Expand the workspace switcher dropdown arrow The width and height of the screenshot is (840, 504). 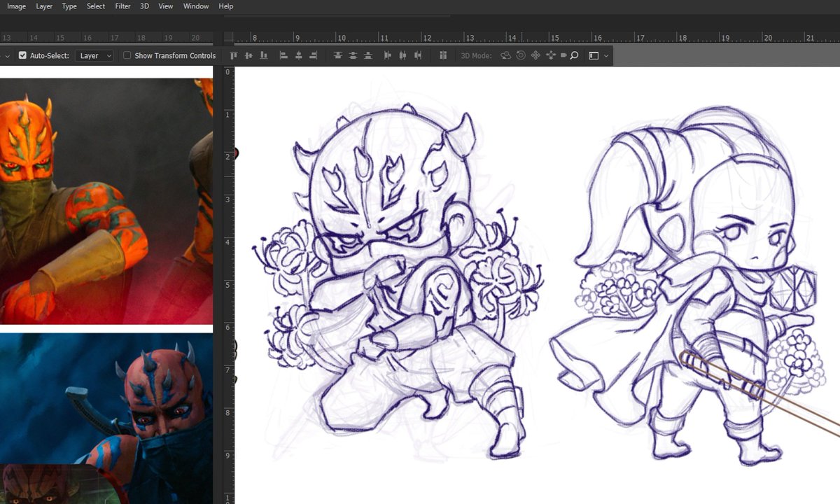point(606,55)
